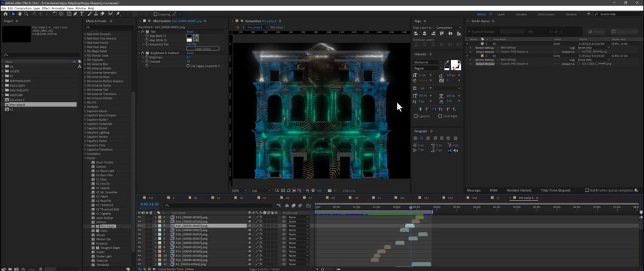Check Use Legacy option under Brightness & Contrast
Viewport: 644px width, 271px height.
point(187,65)
